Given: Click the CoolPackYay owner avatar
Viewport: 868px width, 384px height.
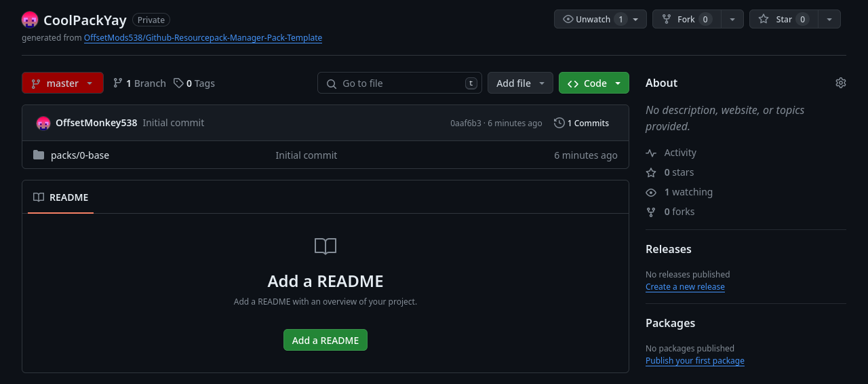Looking at the screenshot, I should click(30, 20).
